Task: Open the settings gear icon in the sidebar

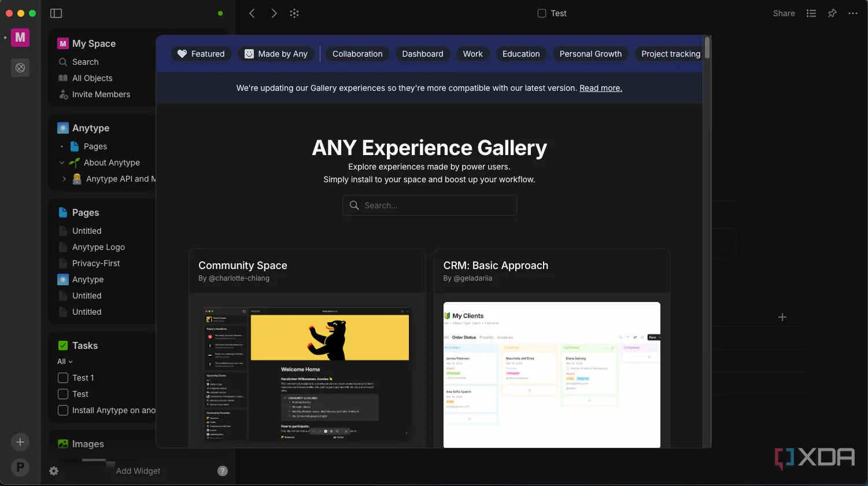Action: pyautogui.click(x=54, y=471)
